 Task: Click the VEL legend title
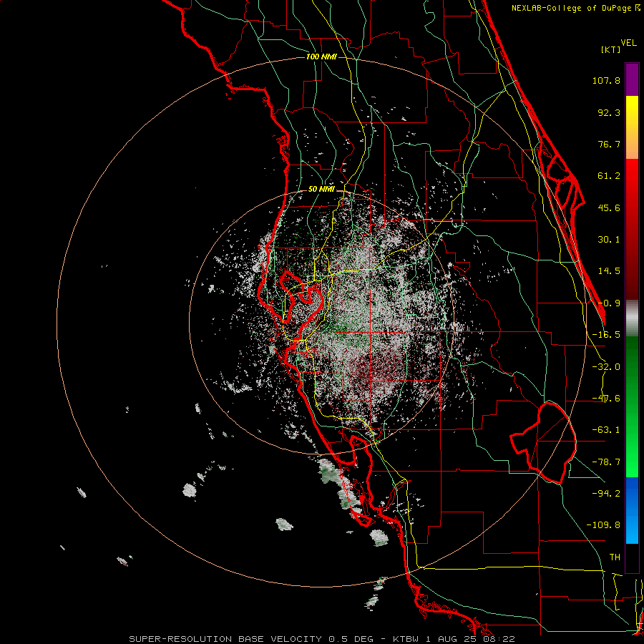point(628,43)
